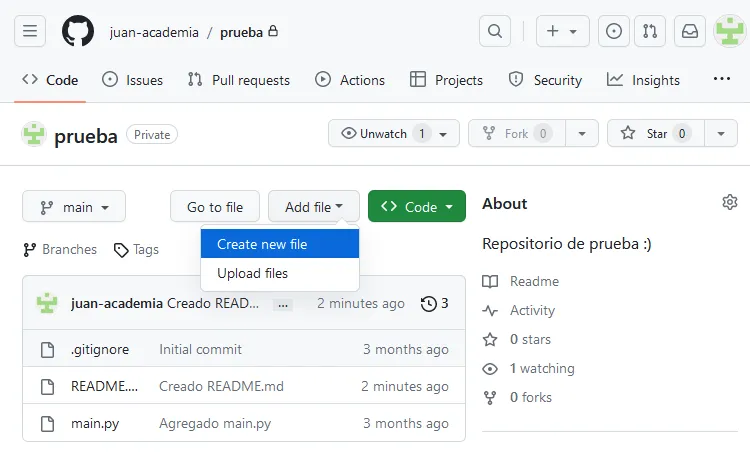Image resolution: width=750 pixels, height=452 pixels.
Task: Open About settings gear icon
Action: [729, 203]
